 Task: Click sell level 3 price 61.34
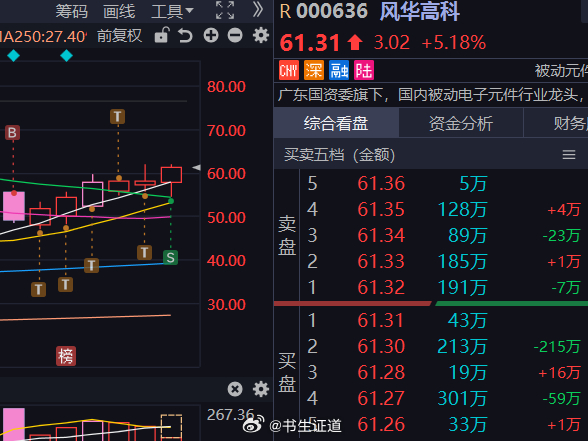click(x=381, y=236)
